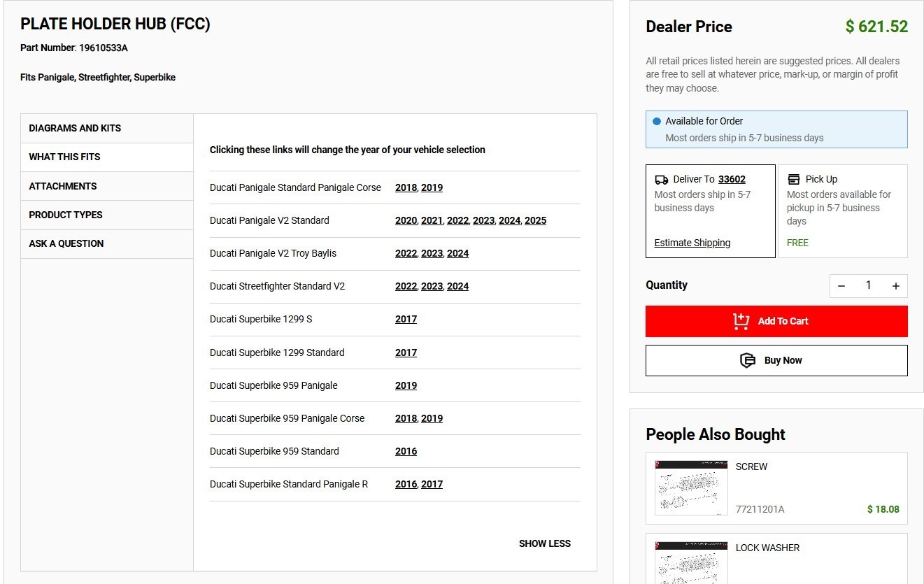The image size is (924, 584).
Task: Click the delivery truck icon
Action: (x=661, y=180)
